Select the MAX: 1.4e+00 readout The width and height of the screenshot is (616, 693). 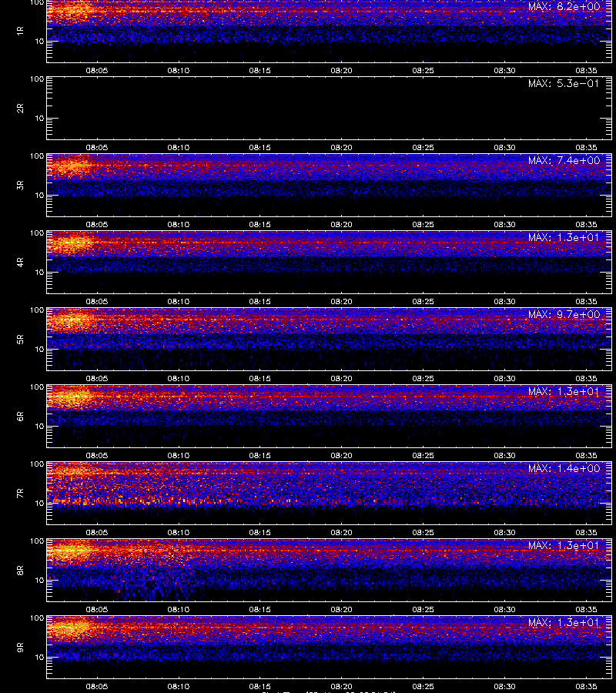564,468
